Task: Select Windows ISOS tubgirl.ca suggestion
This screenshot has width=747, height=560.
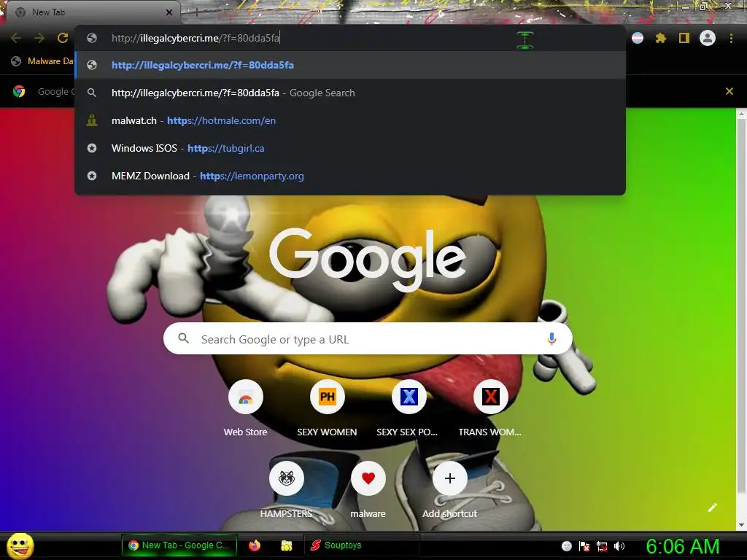Action: click(350, 148)
